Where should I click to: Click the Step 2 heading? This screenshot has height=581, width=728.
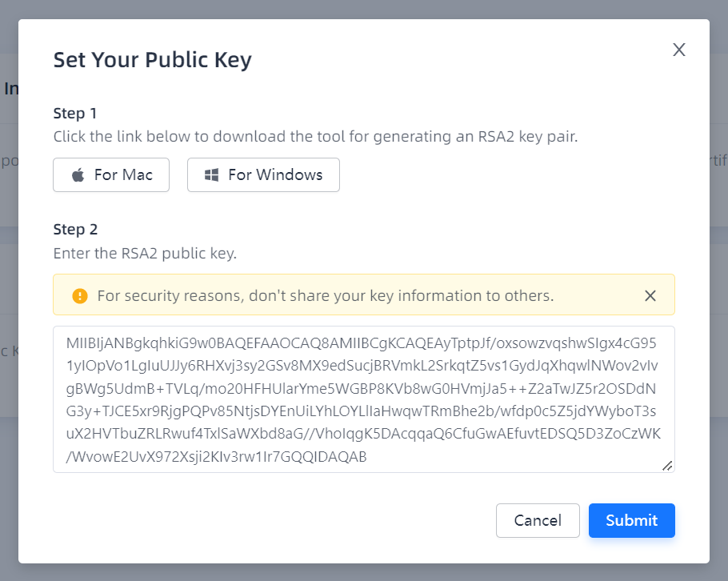[75, 230]
